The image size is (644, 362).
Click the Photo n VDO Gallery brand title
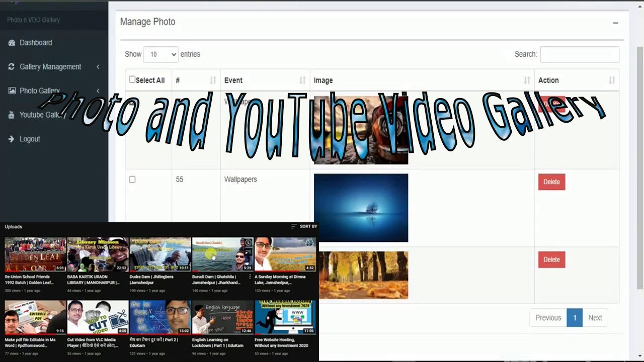[33, 20]
